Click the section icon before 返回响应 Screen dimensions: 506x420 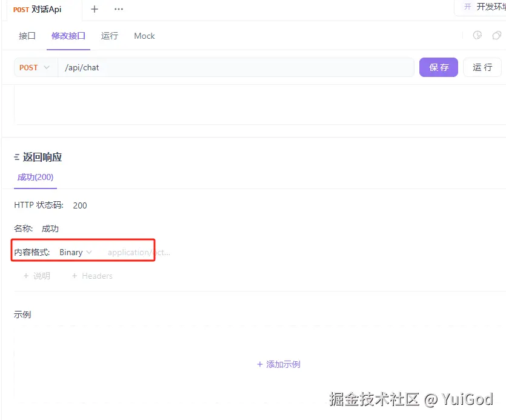pyautogui.click(x=17, y=157)
